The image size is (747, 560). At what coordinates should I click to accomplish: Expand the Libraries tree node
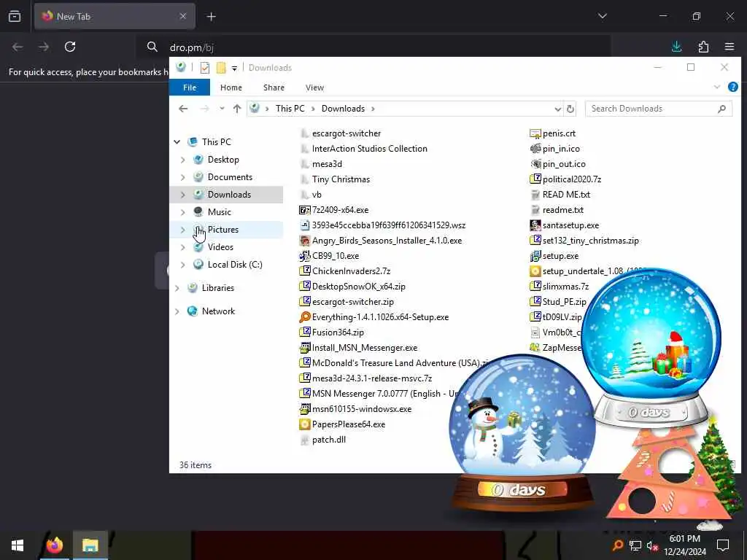coord(177,288)
